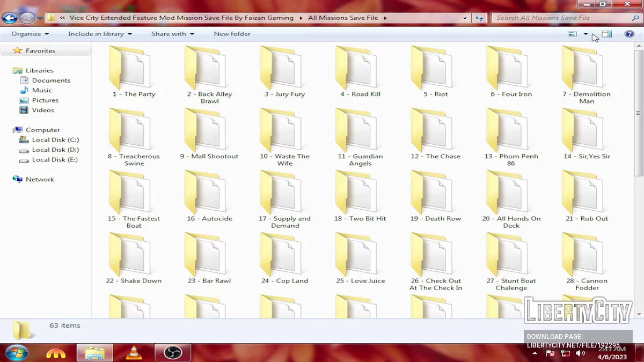Image resolution: width=644 pixels, height=362 pixels.
Task: Expand the view options dropdown arrow
Action: coord(586,34)
